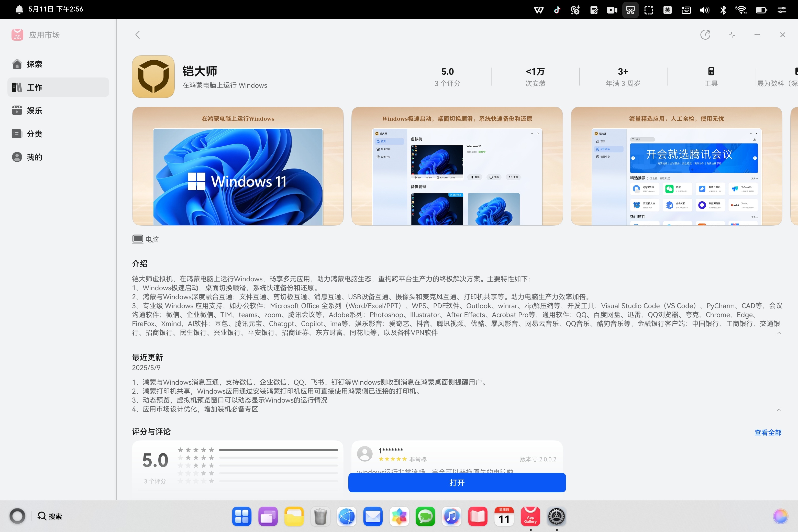The height and width of the screenshot is (532, 798).
Task: Click the 铠大师 app icon
Action: coord(153,76)
